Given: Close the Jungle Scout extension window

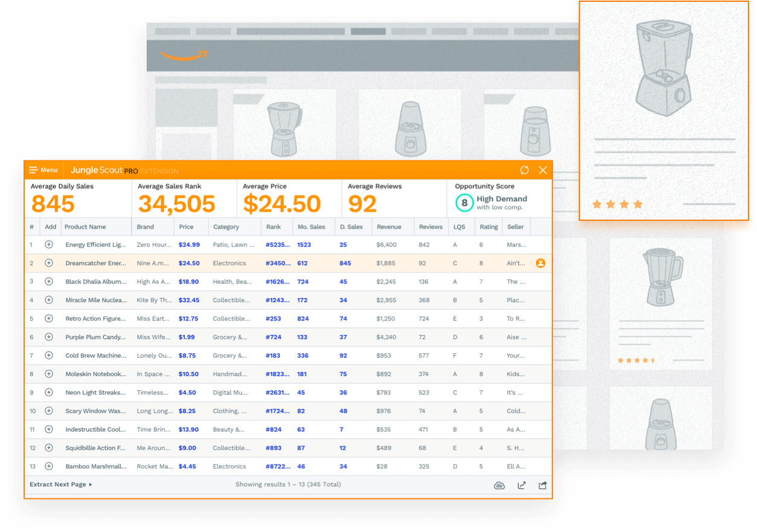Looking at the screenshot, I should point(543,170).
